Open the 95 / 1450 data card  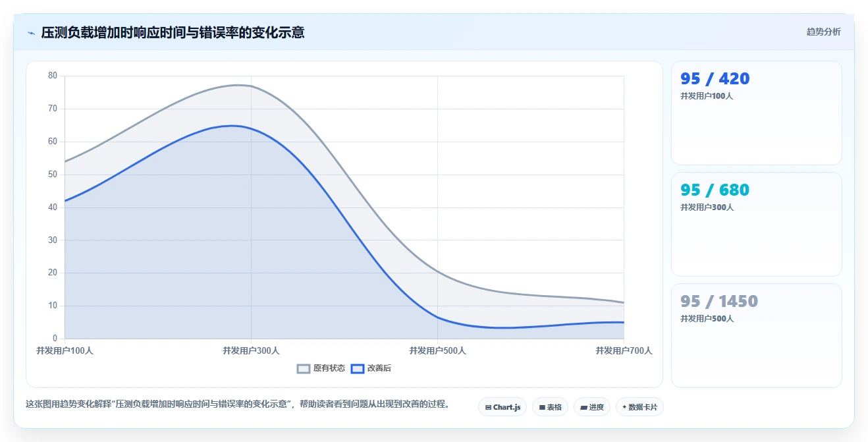click(x=757, y=335)
